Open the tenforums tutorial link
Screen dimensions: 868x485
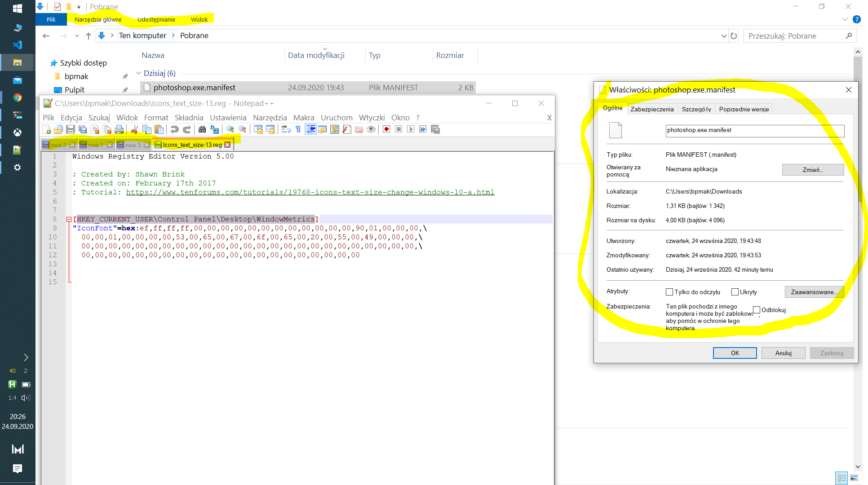coord(310,192)
